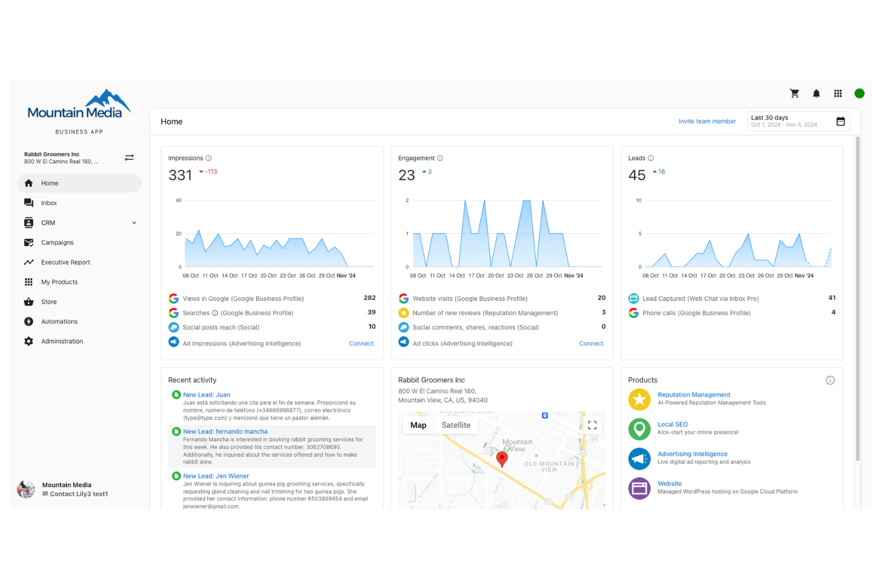Open the notifications bell
The image size is (882, 588).
816,94
